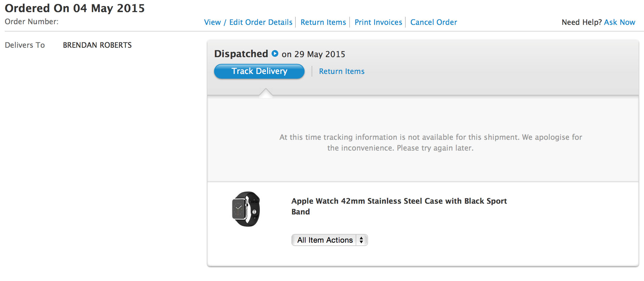Click the Order Number label

(x=32, y=22)
